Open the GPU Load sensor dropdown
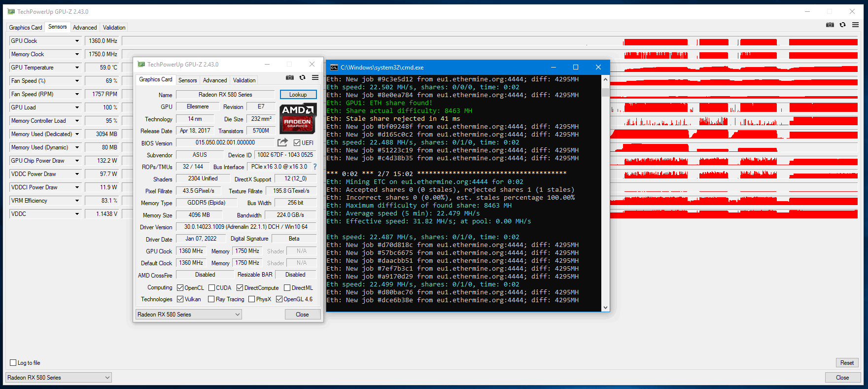Viewport: 868px width, 389px height. [x=77, y=107]
